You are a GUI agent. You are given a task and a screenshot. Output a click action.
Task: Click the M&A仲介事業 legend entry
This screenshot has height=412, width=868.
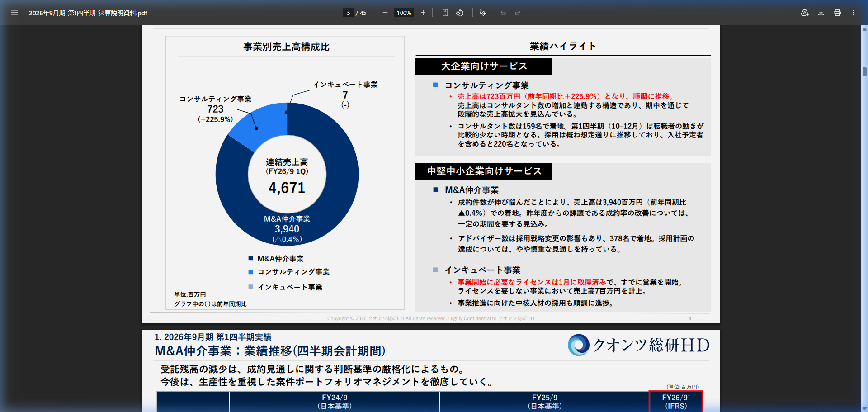tap(280, 258)
